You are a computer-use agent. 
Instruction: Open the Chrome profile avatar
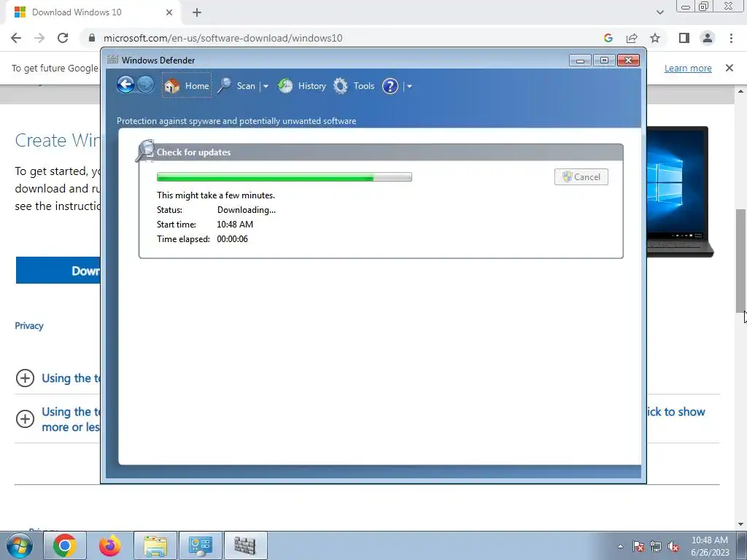[708, 38]
